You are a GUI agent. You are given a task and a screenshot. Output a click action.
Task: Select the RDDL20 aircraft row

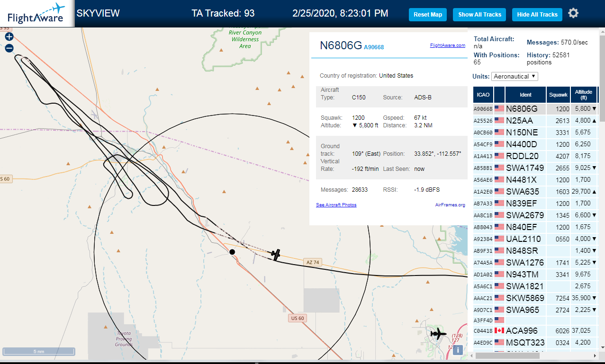click(x=535, y=156)
